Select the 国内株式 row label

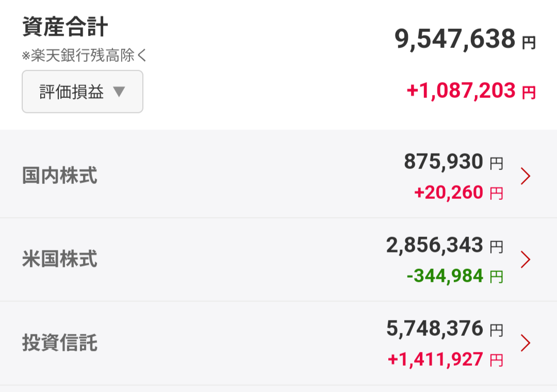(x=60, y=175)
